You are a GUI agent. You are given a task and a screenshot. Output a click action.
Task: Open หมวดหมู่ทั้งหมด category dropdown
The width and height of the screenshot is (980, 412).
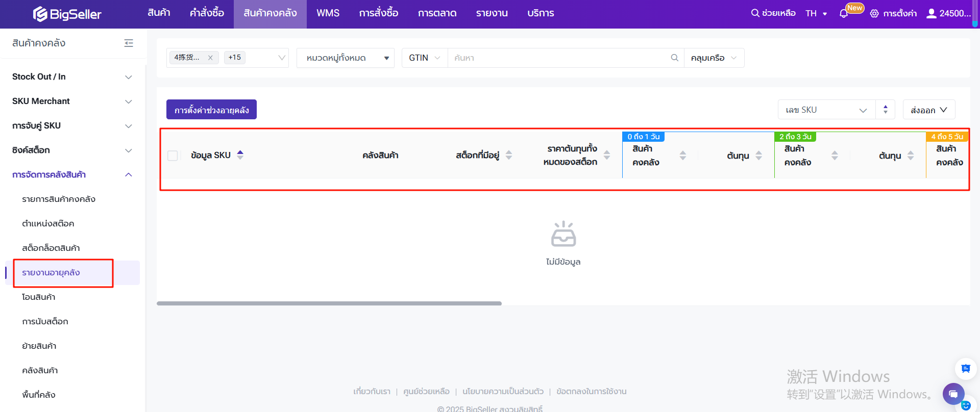[346, 58]
